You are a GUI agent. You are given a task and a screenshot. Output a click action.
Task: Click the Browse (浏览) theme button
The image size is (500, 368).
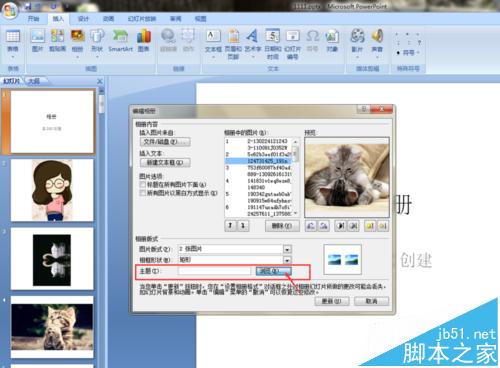pos(273,271)
